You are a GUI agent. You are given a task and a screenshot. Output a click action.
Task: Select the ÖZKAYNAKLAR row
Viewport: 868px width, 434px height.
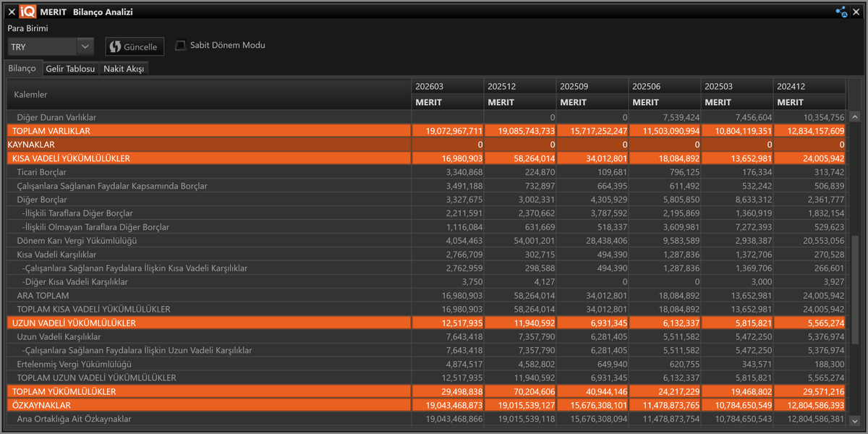pos(426,406)
